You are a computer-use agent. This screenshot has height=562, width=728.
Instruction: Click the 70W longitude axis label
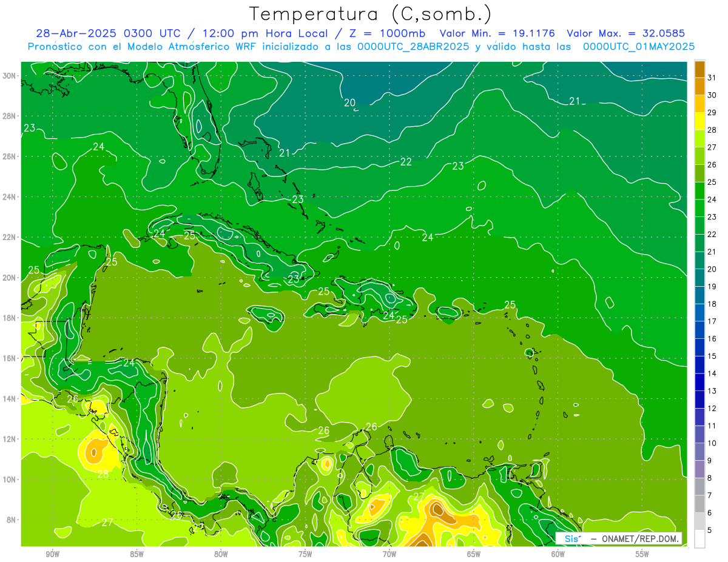tap(389, 554)
